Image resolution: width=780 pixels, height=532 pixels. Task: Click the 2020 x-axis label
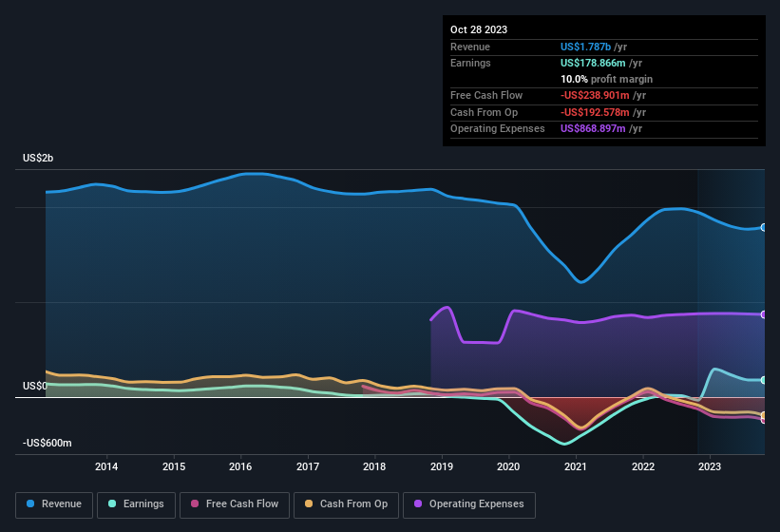[508, 466]
